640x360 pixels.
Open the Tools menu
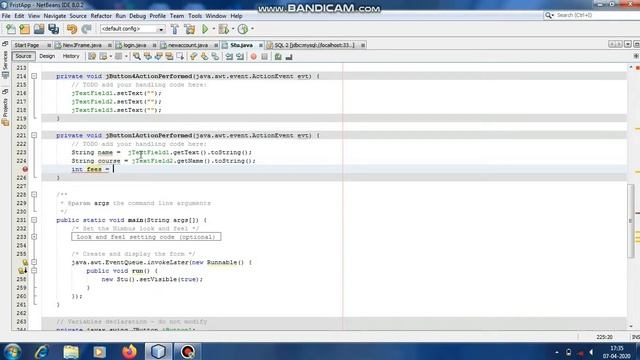pos(195,16)
